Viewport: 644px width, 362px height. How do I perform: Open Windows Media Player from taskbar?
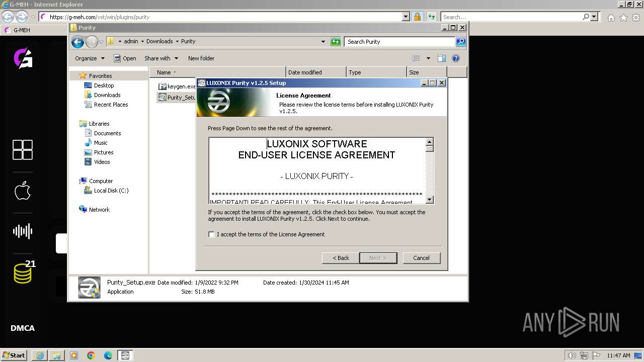[x=74, y=355]
